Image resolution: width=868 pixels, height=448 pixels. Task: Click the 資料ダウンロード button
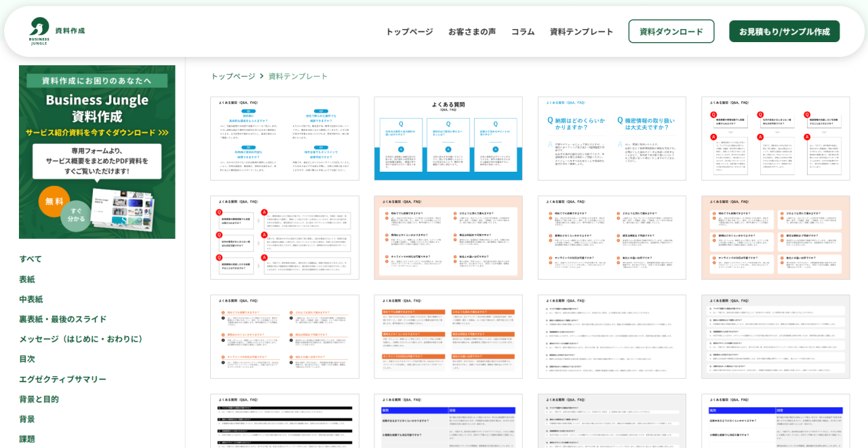671,31
